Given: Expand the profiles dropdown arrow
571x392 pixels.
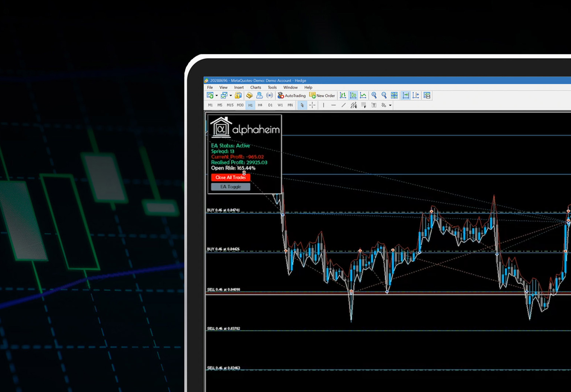Looking at the screenshot, I should coord(231,96).
